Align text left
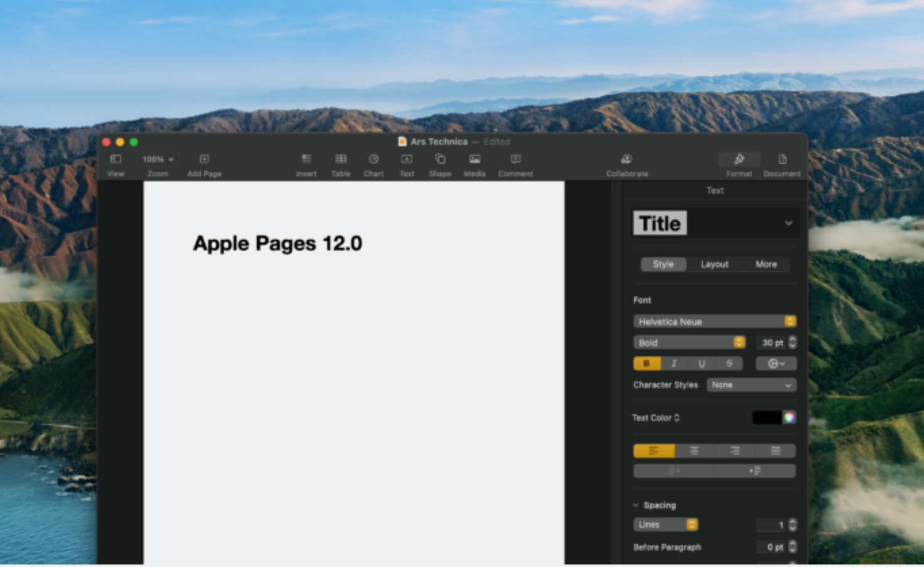 654,451
